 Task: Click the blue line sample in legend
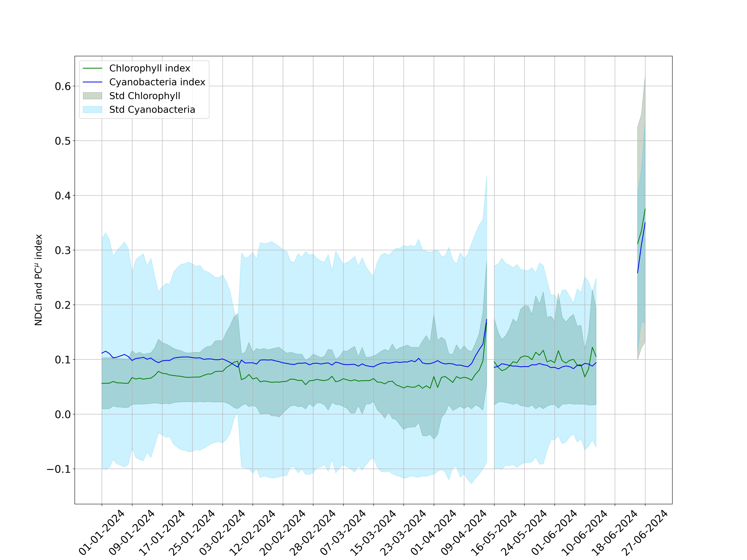tap(93, 82)
